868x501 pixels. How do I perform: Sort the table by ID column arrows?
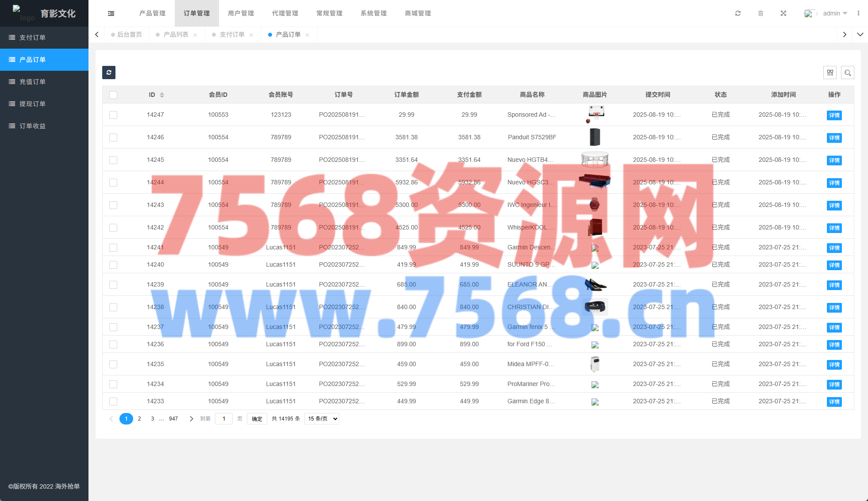point(162,95)
